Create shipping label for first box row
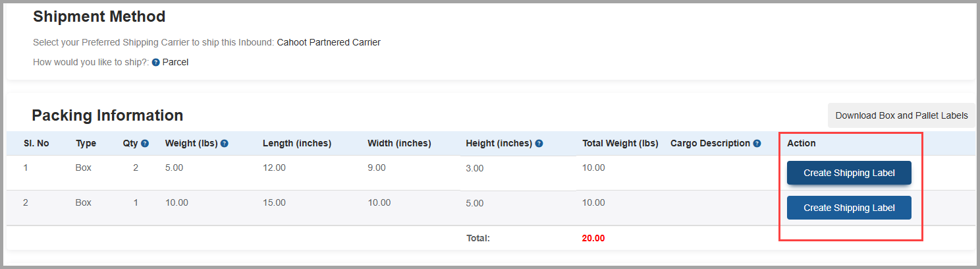This screenshot has height=269, width=980. pyautogui.click(x=849, y=173)
